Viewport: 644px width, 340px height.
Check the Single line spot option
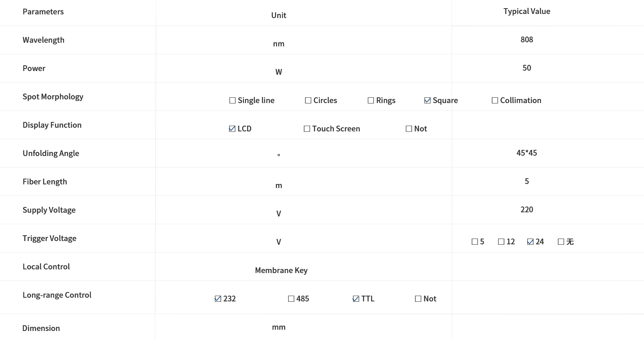coord(232,101)
